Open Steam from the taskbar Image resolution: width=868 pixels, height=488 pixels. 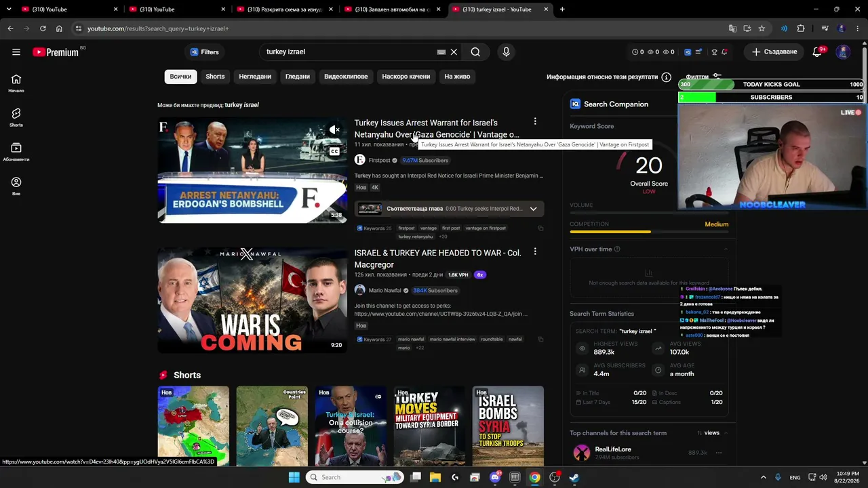pyautogui.click(x=574, y=477)
